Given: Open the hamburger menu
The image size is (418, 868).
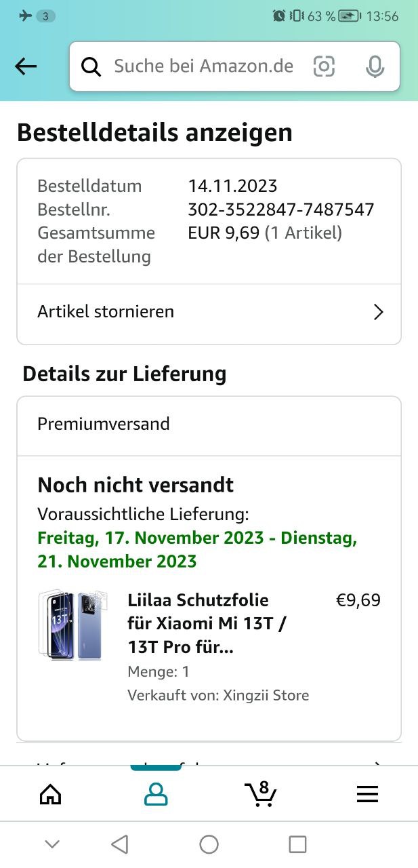Looking at the screenshot, I should coord(367,794).
